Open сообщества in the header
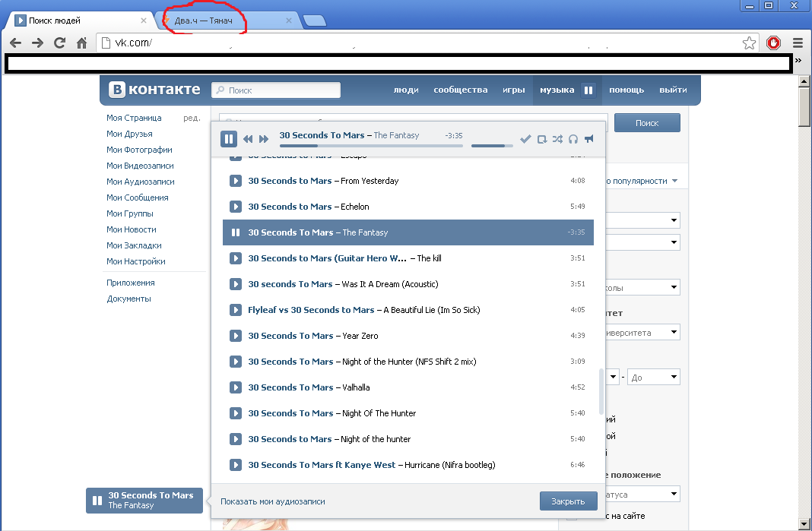The image size is (812, 531). tap(461, 90)
